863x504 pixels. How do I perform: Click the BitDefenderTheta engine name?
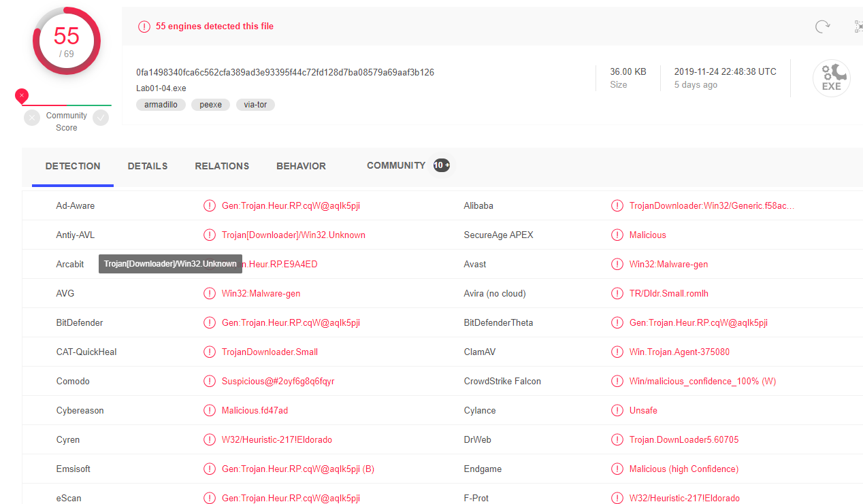point(499,322)
